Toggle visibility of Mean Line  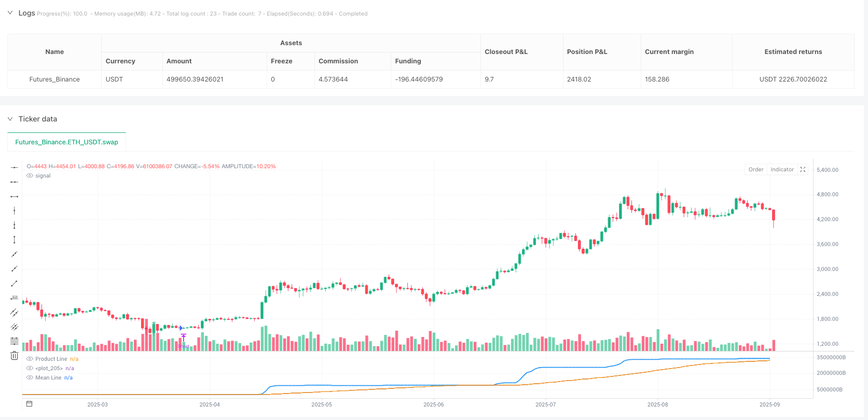pyautogui.click(x=30, y=378)
